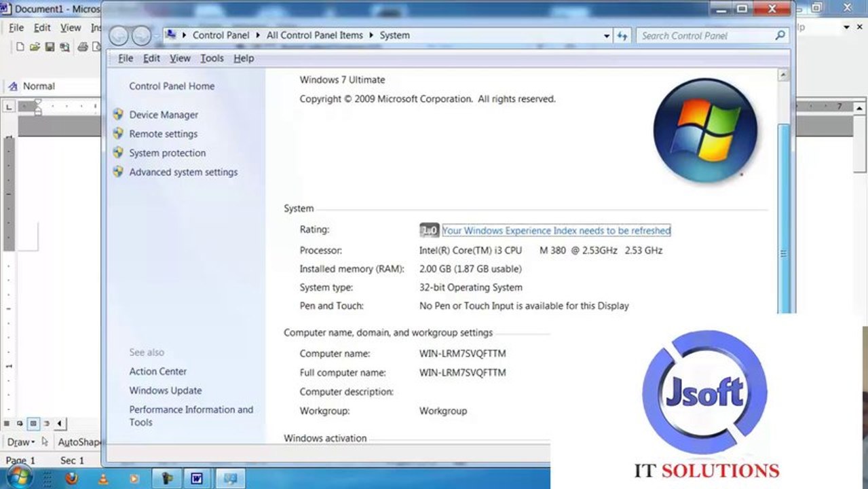Click the Back navigation button
Viewport: 868px width, 489px height.
pyautogui.click(x=119, y=35)
